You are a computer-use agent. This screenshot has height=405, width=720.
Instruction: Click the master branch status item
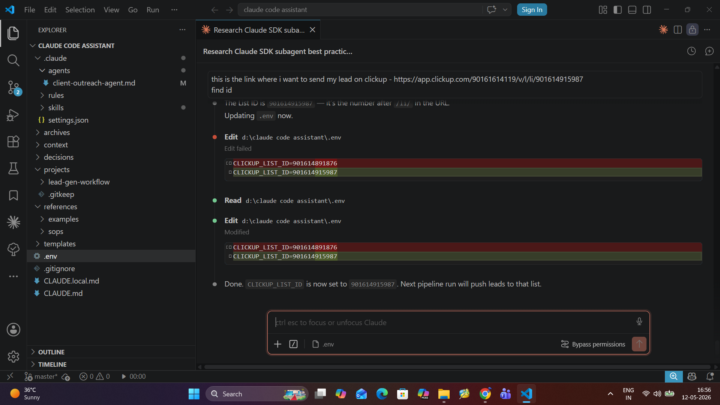41,377
